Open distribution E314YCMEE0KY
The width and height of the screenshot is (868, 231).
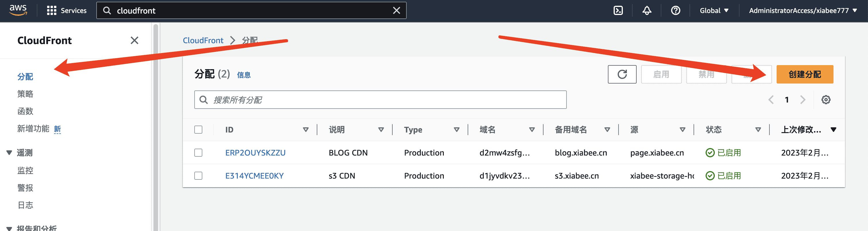coord(254,176)
